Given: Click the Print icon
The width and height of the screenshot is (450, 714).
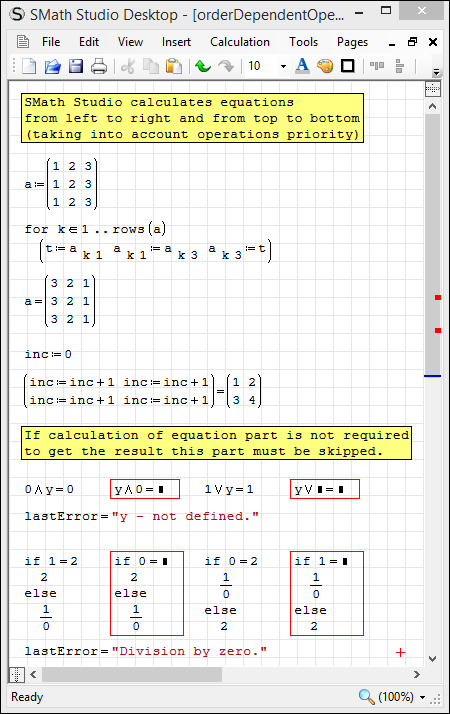Looking at the screenshot, I should pos(99,66).
